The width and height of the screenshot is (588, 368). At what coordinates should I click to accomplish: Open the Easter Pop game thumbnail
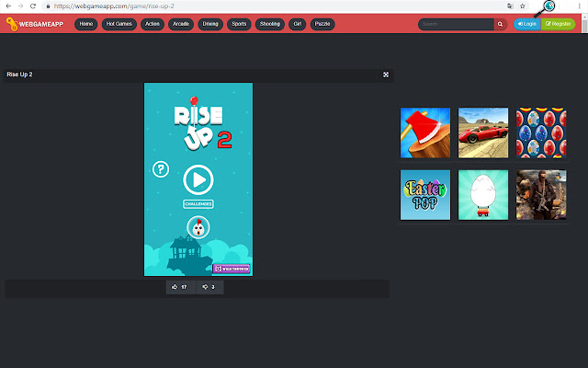pos(425,195)
